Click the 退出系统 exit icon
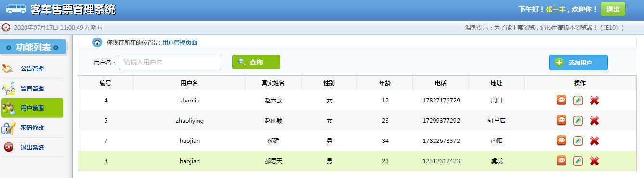Screen dimensions: 644x178 (9, 147)
